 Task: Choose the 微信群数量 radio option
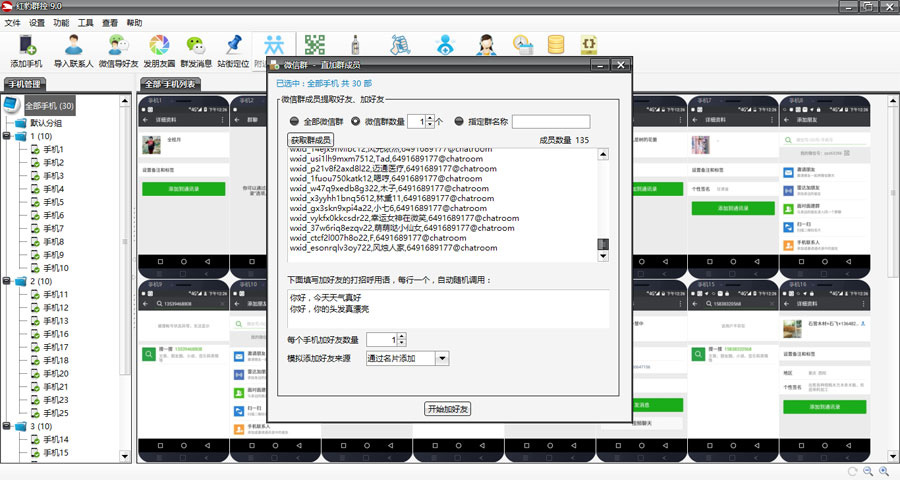355,122
